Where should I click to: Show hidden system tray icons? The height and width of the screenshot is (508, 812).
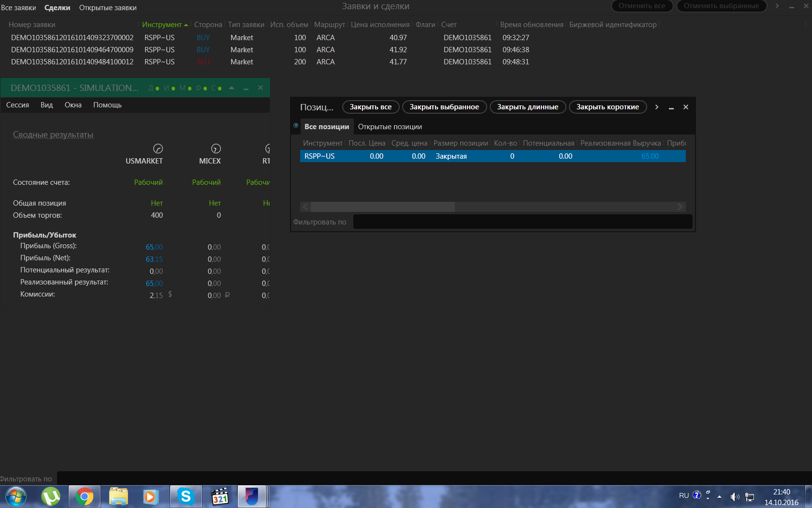(720, 496)
